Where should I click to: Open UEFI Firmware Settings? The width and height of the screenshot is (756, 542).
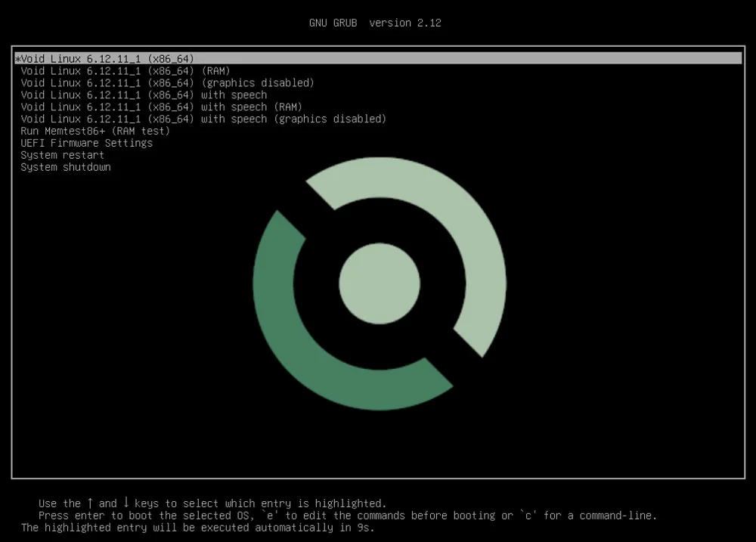pos(85,143)
